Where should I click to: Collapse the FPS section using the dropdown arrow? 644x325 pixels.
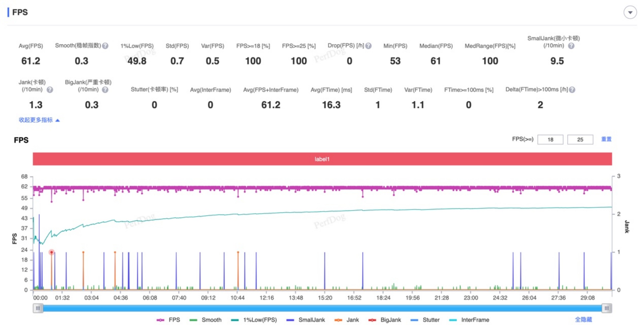(630, 12)
